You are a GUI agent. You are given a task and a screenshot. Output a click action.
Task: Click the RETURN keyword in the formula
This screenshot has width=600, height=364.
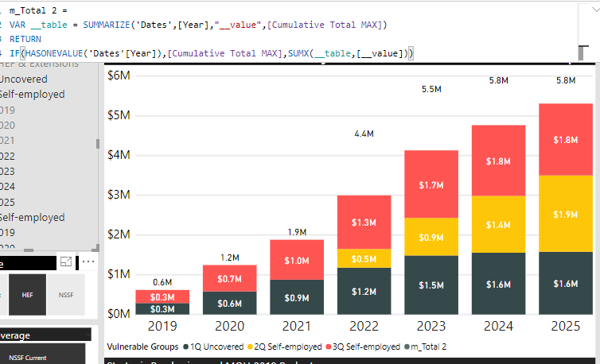[x=25, y=39]
